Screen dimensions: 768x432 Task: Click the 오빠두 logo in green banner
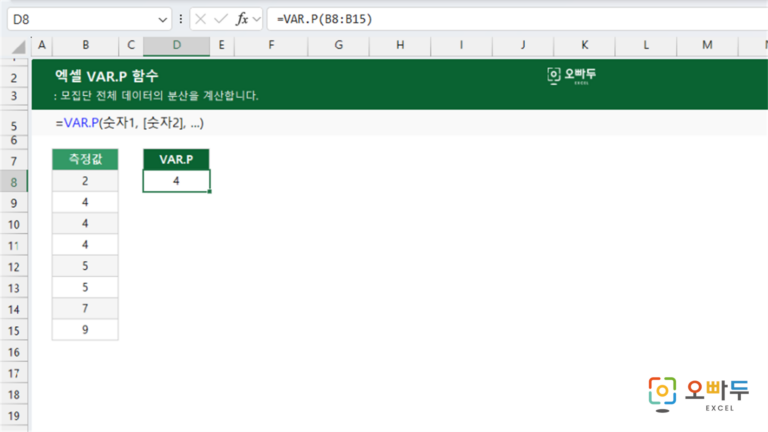tap(572, 76)
